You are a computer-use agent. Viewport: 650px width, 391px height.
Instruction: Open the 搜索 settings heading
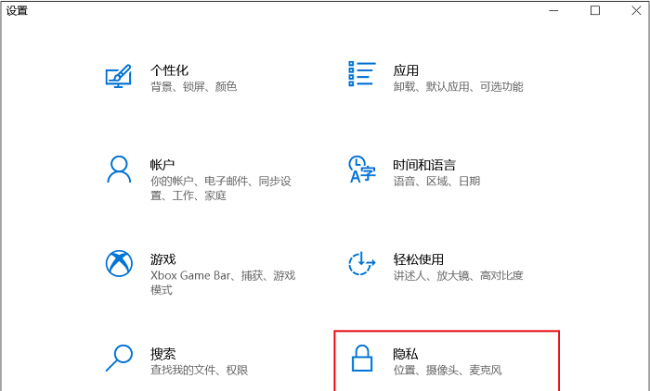pyautogui.click(x=163, y=354)
